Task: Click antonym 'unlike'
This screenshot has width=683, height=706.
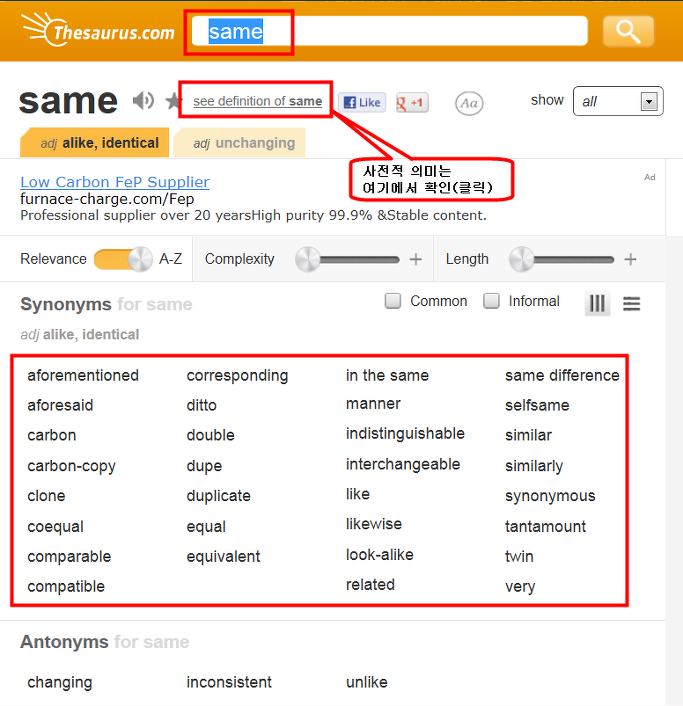Action: coord(366,682)
